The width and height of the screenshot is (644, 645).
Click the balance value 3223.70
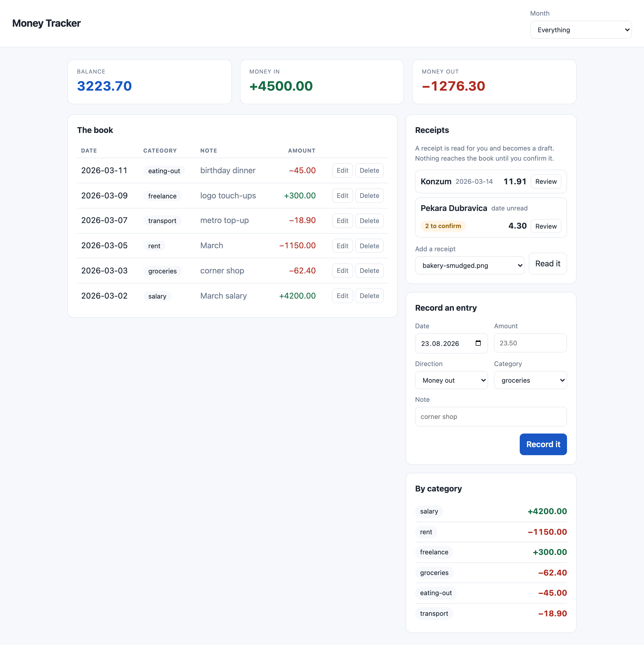(x=104, y=86)
